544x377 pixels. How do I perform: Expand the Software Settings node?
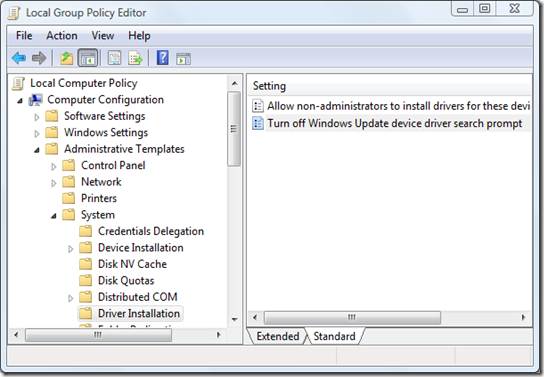coord(37,117)
